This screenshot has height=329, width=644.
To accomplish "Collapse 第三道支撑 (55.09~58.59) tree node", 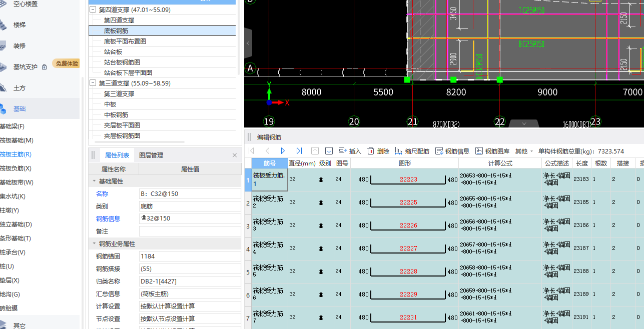I will tap(93, 83).
